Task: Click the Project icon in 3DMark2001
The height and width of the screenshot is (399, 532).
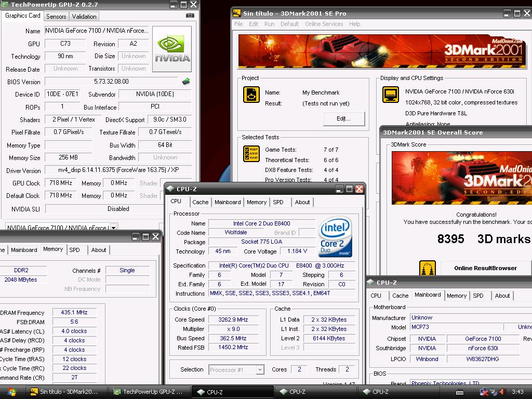Action: [251, 95]
